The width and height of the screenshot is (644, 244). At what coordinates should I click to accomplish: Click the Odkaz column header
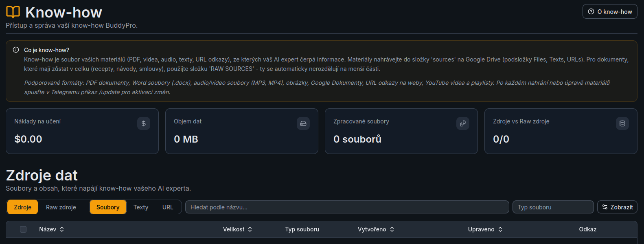(587, 229)
